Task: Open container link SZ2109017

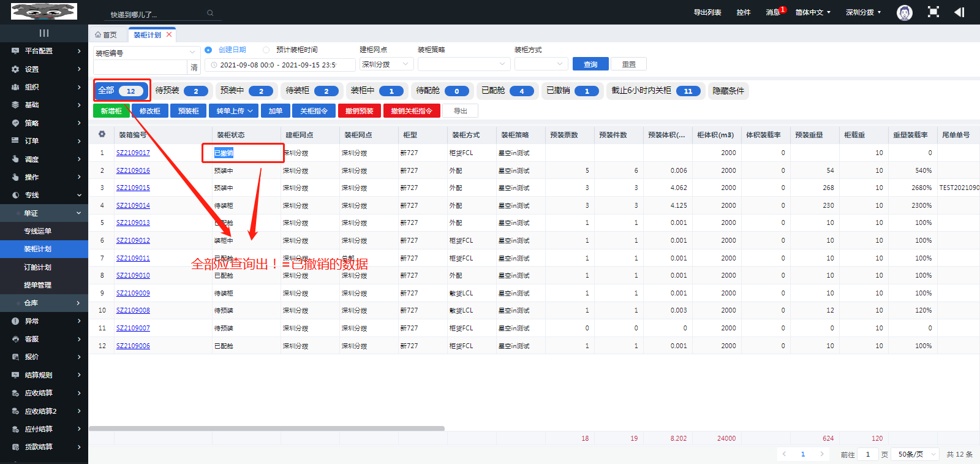Action: point(133,153)
